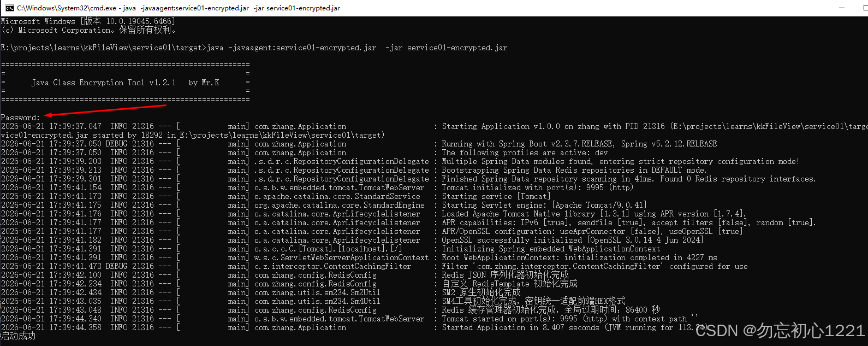868x346 pixels.
Task: Click the final '启动成功' line
Action: (x=18, y=336)
